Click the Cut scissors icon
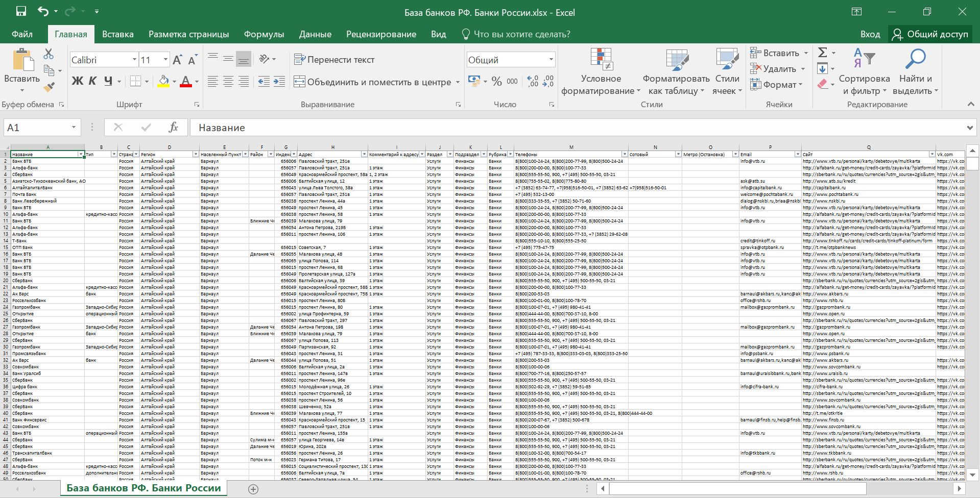This screenshot has height=498, width=980. (49, 54)
